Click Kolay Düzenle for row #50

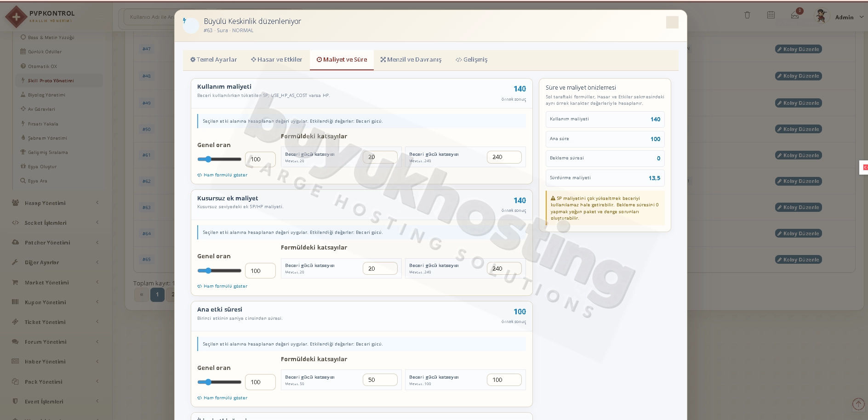799,129
